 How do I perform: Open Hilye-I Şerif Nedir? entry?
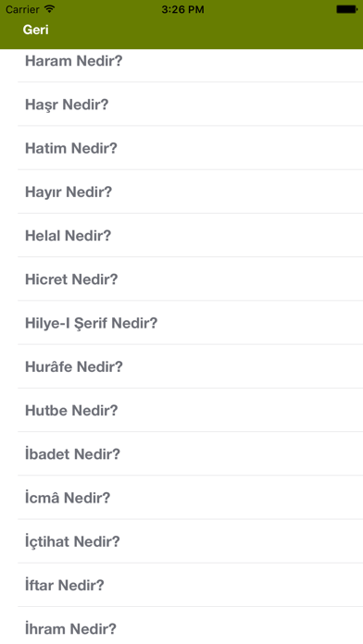click(x=181, y=323)
